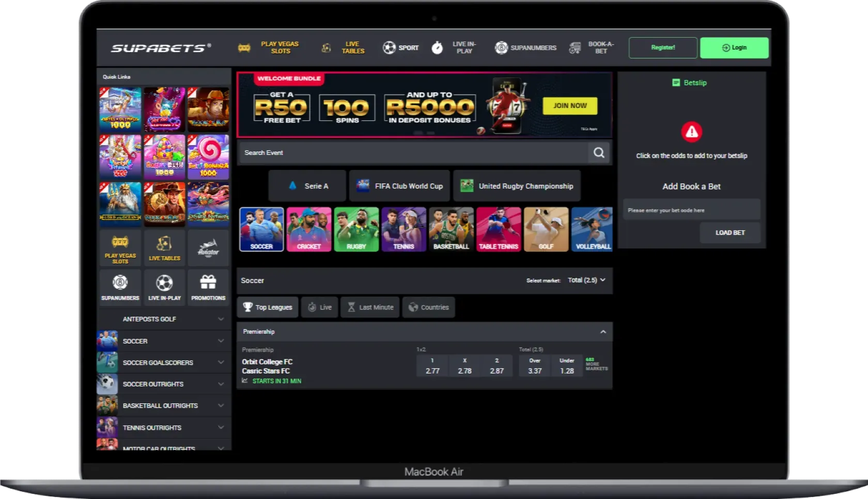The height and width of the screenshot is (499, 868).
Task: Switch to Live tab
Action: [320, 307]
